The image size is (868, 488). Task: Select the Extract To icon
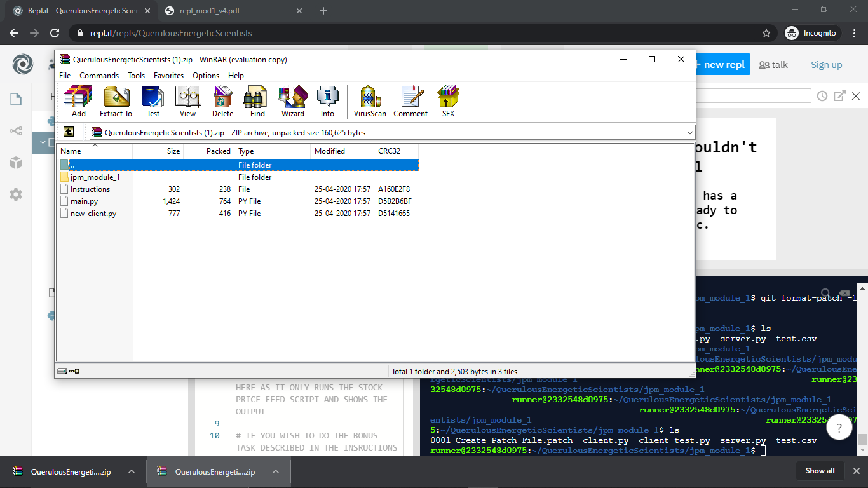pyautogui.click(x=115, y=100)
